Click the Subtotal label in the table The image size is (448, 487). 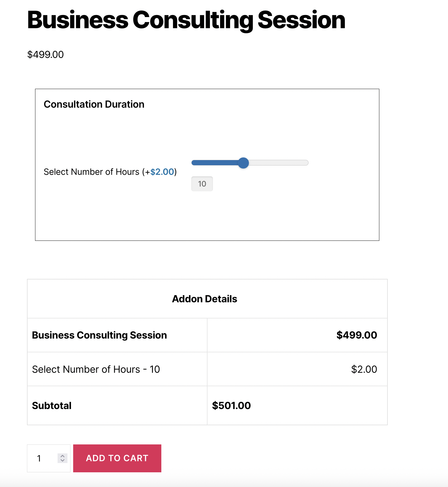pyautogui.click(x=52, y=406)
